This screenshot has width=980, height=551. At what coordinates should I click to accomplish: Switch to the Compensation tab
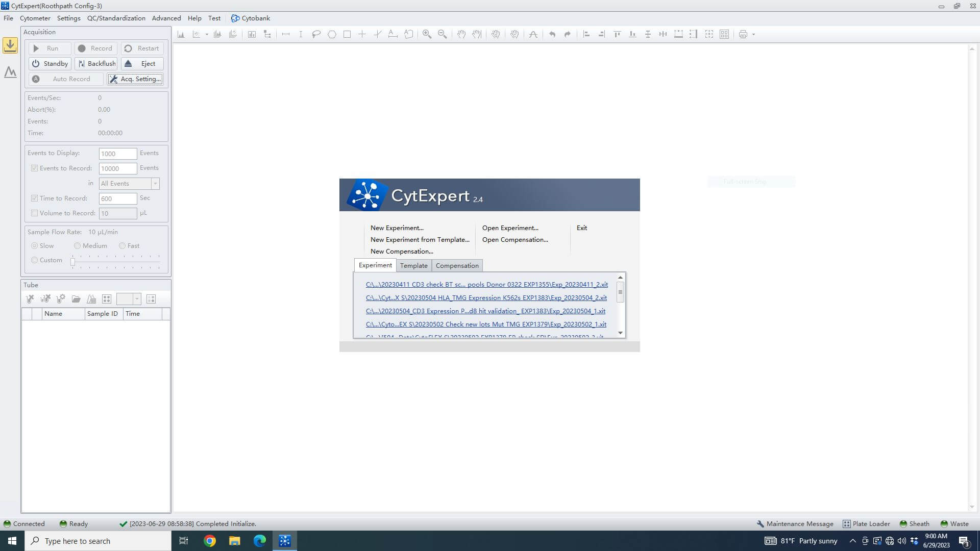[457, 266]
